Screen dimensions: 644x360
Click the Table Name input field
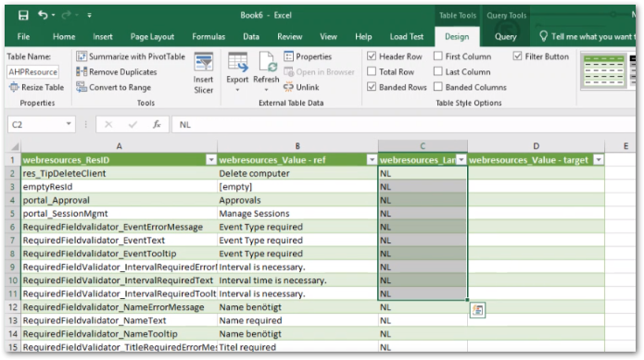point(32,72)
